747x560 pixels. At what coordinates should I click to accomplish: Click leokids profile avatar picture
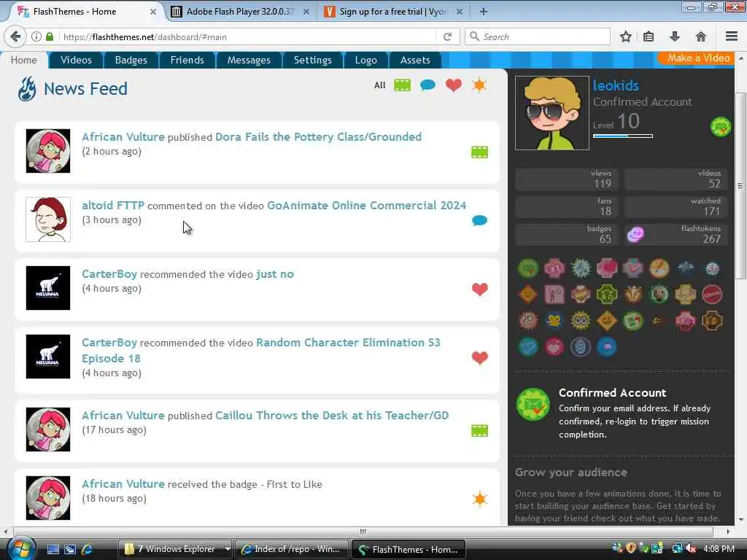[x=551, y=113]
